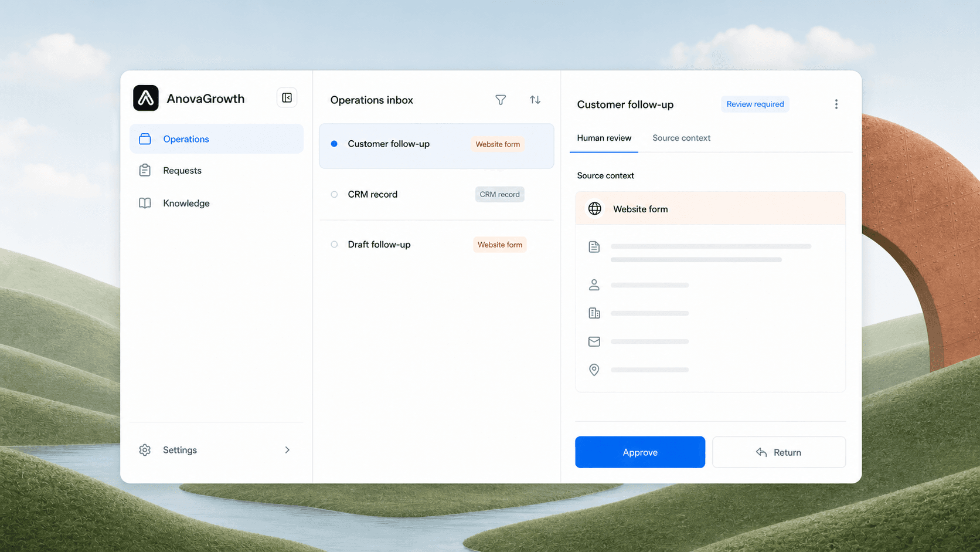This screenshot has height=552, width=980.
Task: Click the Operations inbox tray icon
Action: (145, 139)
